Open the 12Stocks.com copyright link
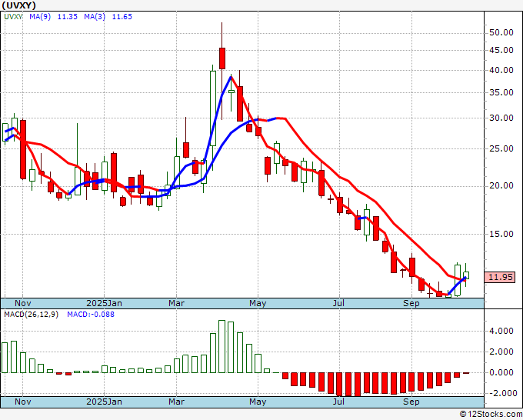The height and width of the screenshot is (420, 523). [491, 415]
